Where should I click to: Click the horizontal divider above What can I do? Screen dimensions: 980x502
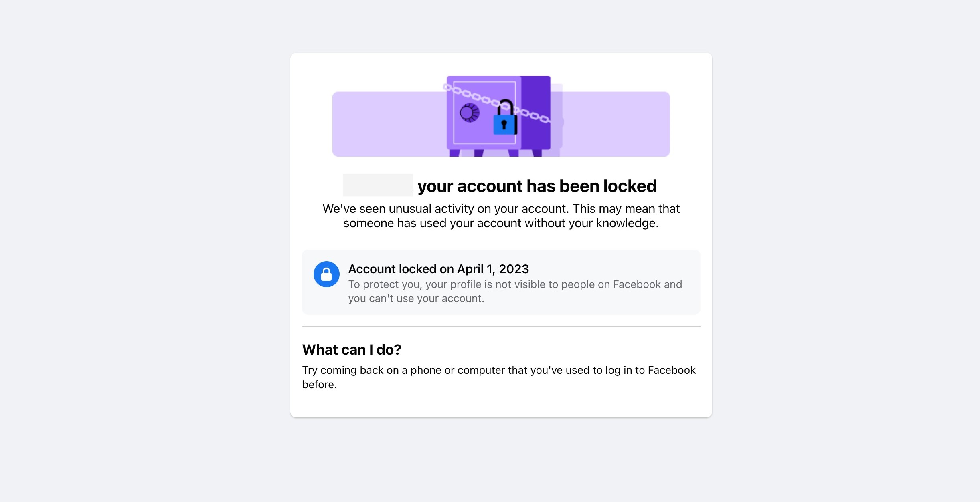point(501,327)
